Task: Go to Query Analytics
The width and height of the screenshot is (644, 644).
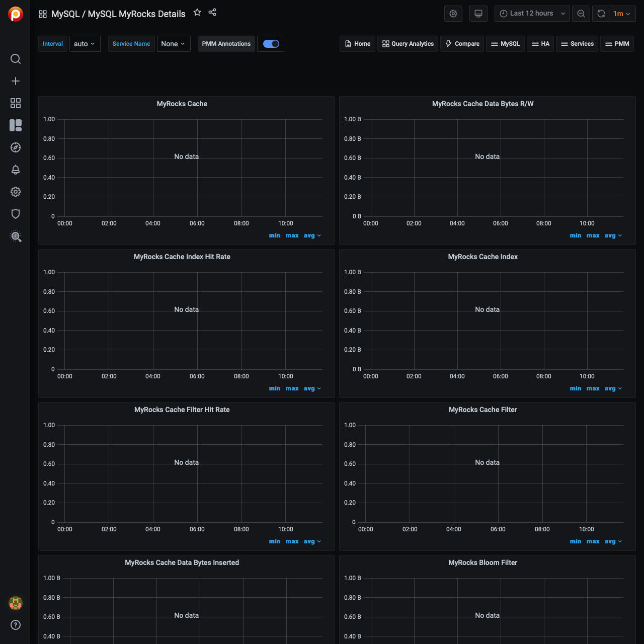Action: (x=408, y=44)
